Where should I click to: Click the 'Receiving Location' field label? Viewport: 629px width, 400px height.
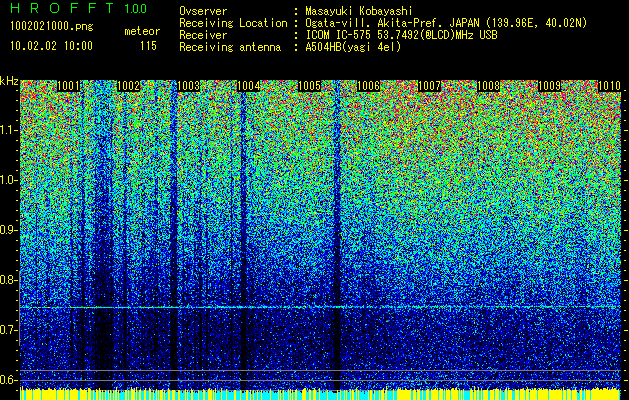pyautogui.click(x=233, y=23)
